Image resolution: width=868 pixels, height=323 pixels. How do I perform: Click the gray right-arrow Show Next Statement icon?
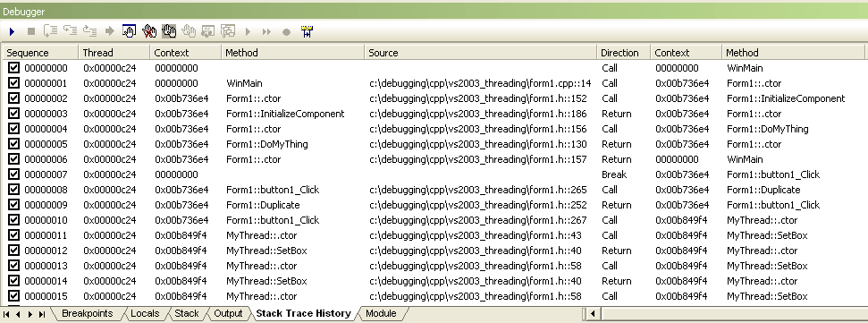[109, 32]
